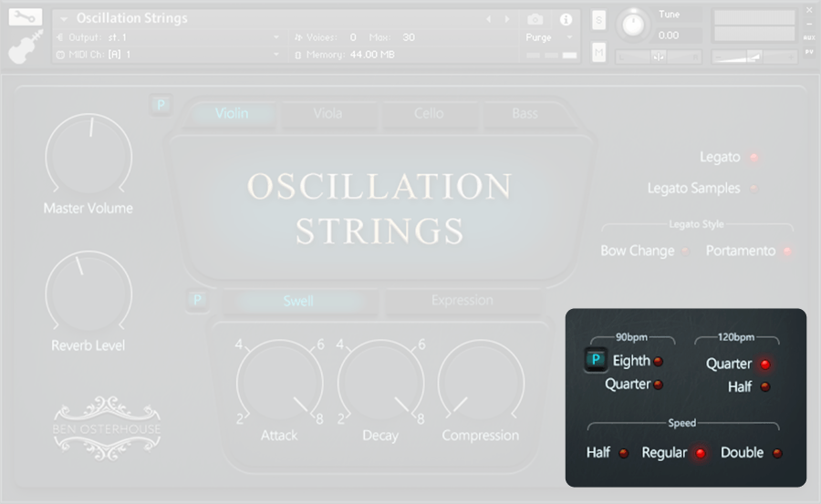
Task: Toggle the AUX sends button
Action: coord(809,37)
